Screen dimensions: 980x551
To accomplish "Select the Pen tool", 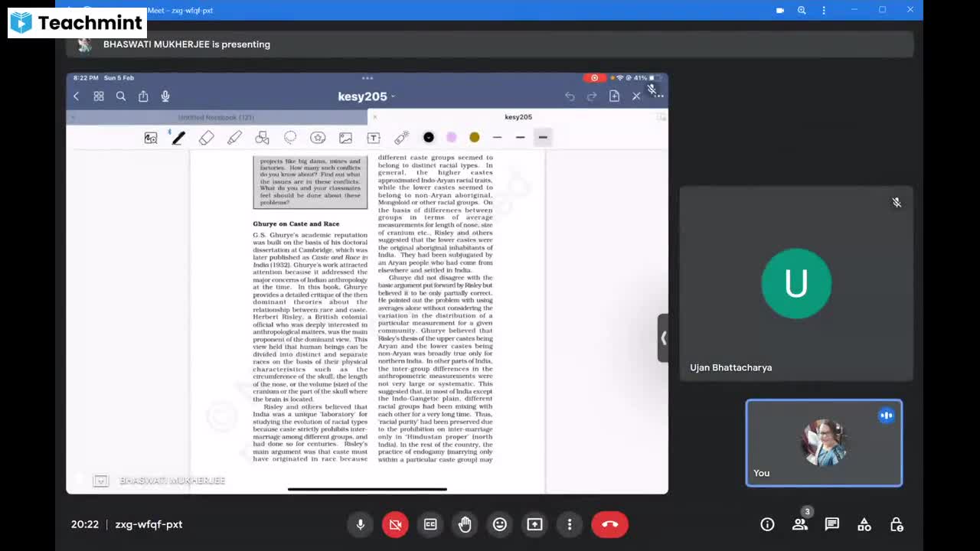I will tap(178, 137).
